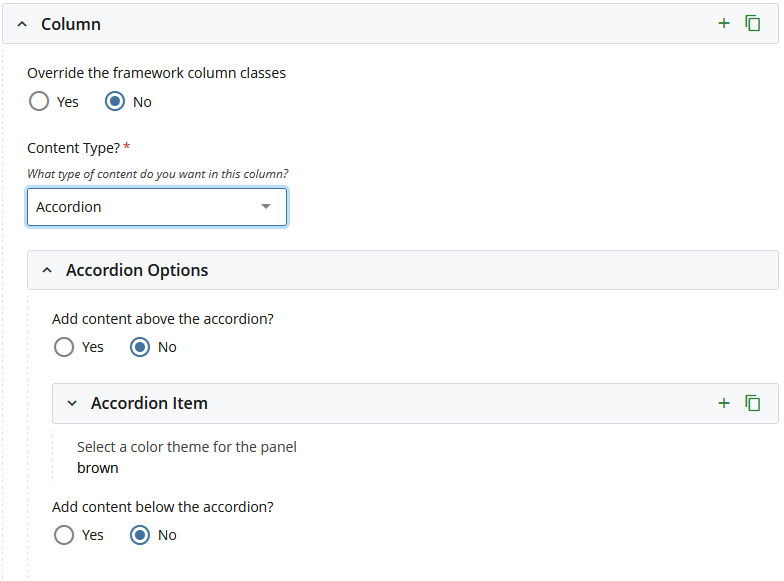Screen dimensions: 784x581
Task: Click the Accordion Options header title
Action: tap(137, 270)
